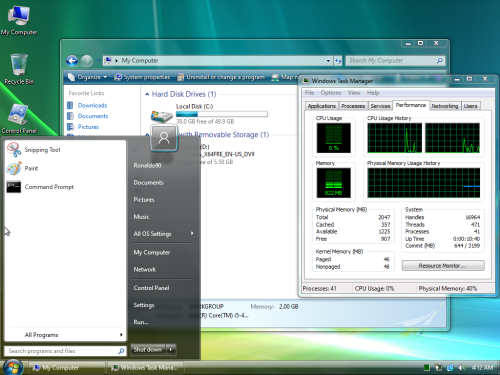Viewport: 500px width, 375px height.
Task: Click the Local Disk (C:) drive icon
Action: (x=161, y=116)
